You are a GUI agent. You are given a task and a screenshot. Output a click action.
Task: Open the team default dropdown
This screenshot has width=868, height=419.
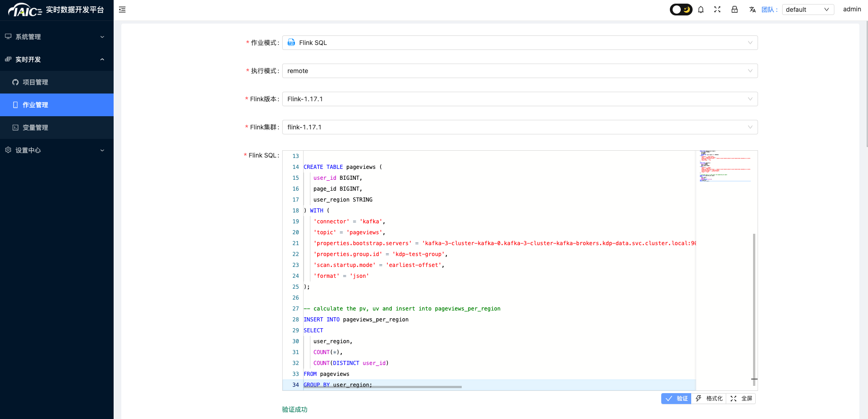point(808,10)
